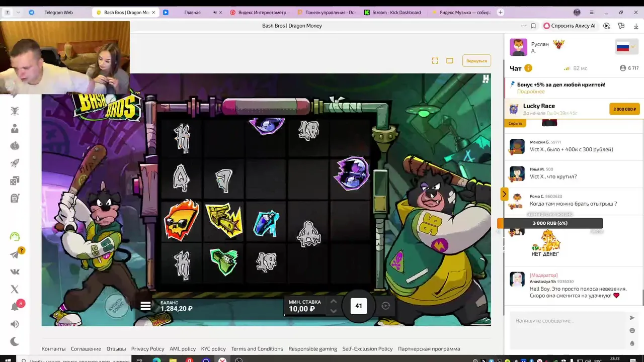Viewport: 644px width, 362px height.
Task: Click the Lucky Race 3 000 000 ₽ button
Action: tap(624, 109)
